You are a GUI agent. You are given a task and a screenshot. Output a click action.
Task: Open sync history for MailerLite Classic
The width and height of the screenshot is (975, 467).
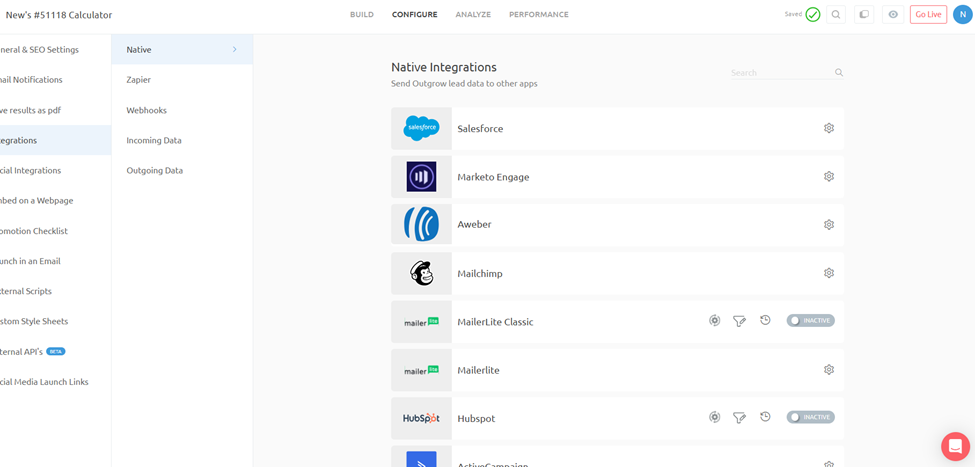point(765,321)
